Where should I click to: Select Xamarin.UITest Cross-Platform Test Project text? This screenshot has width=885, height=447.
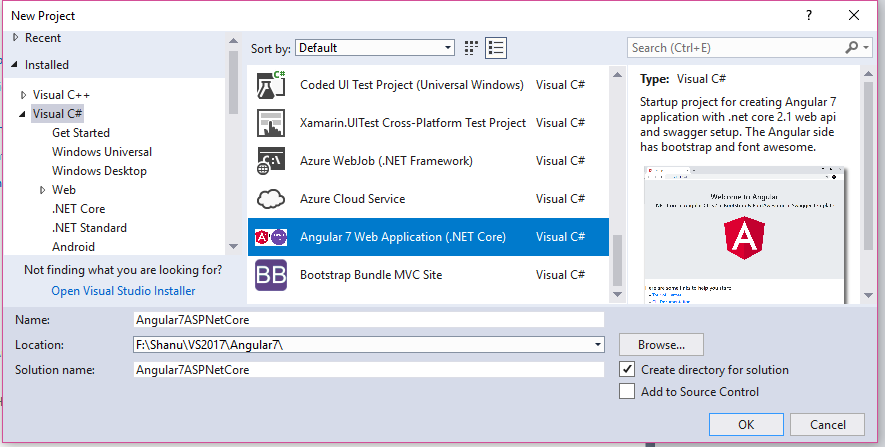[413, 123]
